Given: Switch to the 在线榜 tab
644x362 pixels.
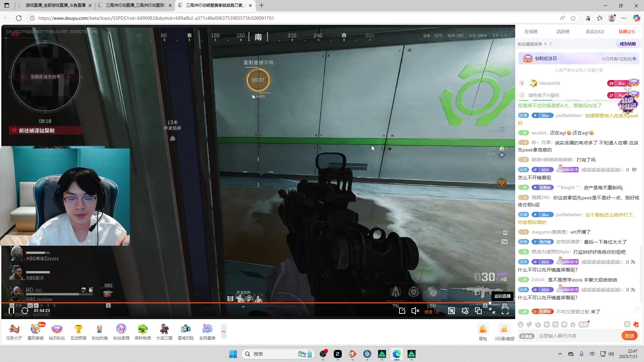Looking at the screenshot, I should (x=531, y=32).
